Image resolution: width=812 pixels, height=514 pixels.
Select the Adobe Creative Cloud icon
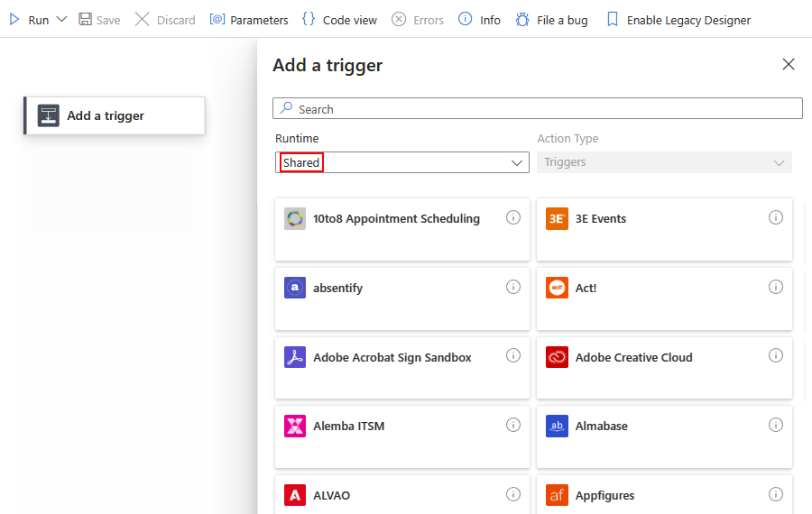tap(557, 357)
